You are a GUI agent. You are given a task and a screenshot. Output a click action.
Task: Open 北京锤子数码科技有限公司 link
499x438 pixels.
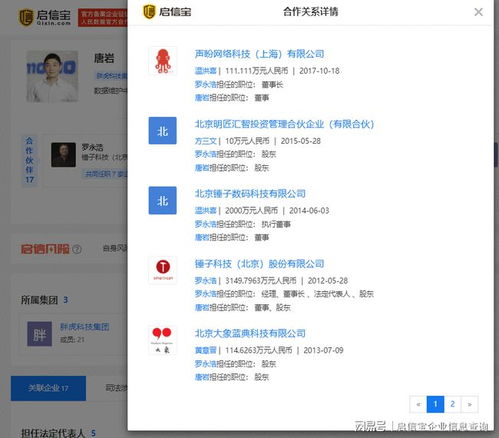click(x=250, y=194)
